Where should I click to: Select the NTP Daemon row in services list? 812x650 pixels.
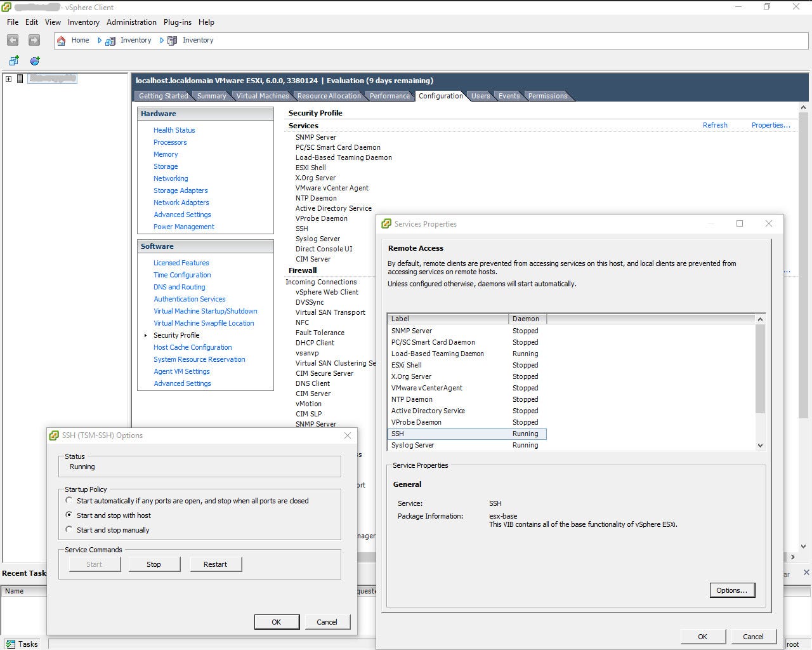[467, 399]
